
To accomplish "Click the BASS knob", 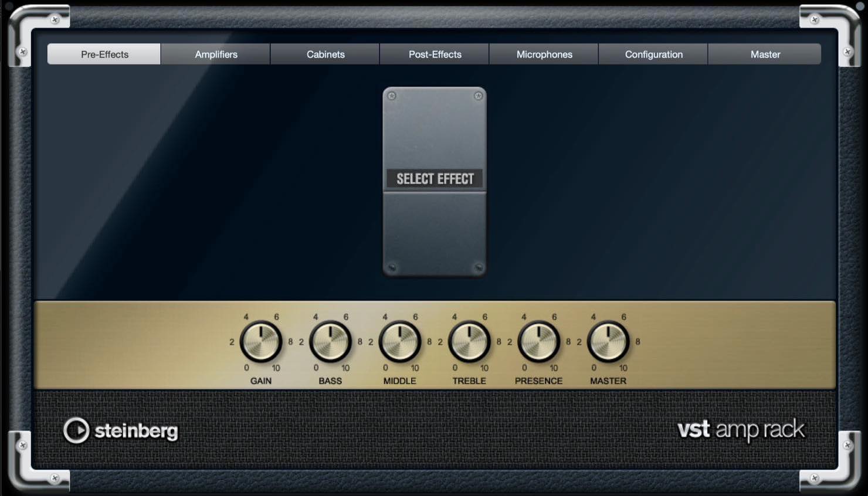I will pos(330,342).
